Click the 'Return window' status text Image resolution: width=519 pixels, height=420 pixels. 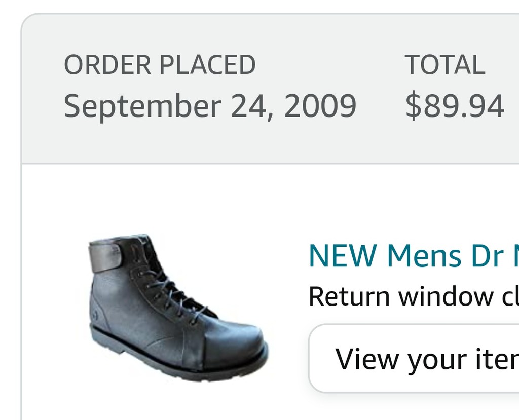coord(414,296)
